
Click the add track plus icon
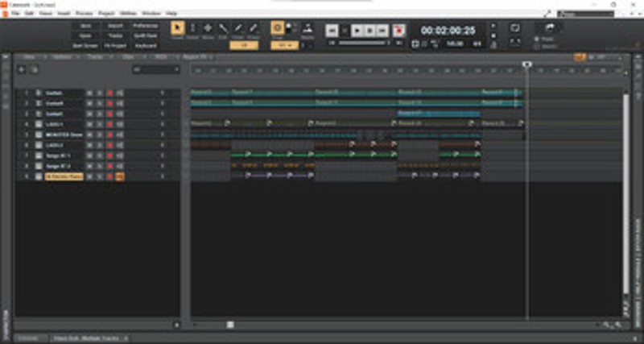tap(22, 70)
